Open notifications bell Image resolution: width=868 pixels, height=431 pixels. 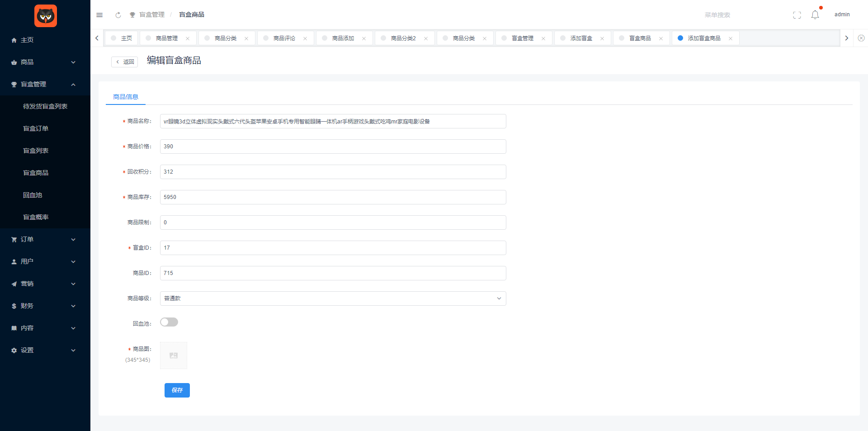click(x=815, y=15)
